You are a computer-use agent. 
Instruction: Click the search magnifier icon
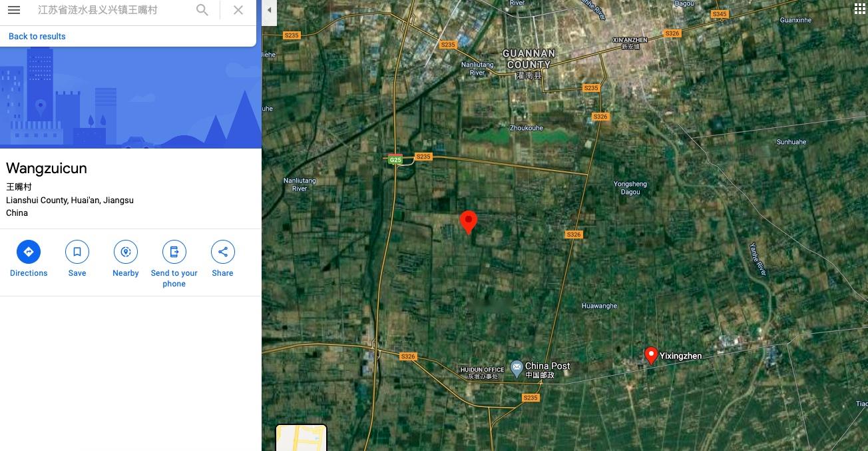[202, 10]
